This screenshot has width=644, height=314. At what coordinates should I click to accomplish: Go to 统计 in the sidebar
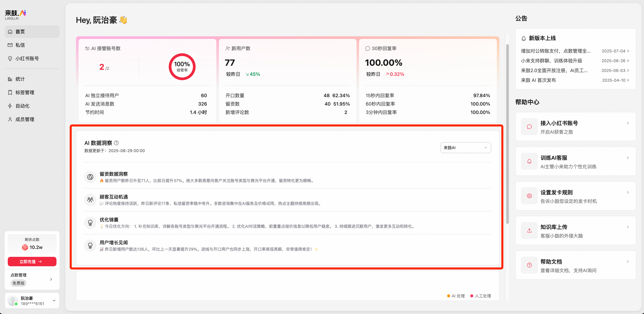(20, 79)
